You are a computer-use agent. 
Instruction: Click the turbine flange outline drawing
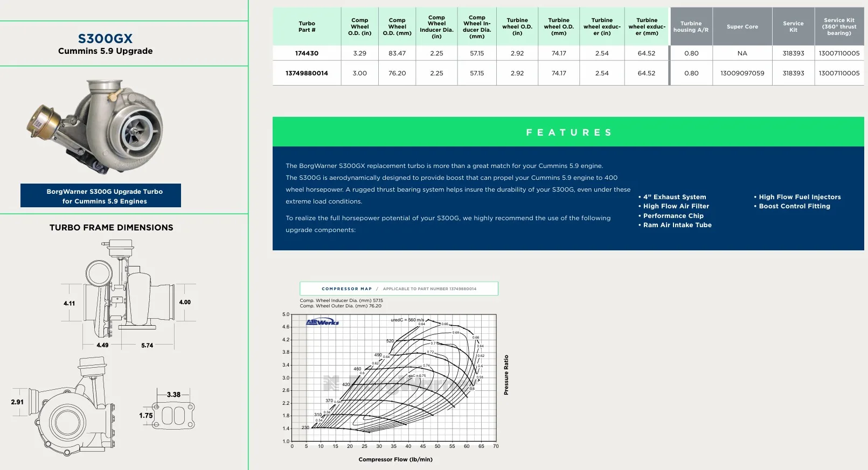pyautogui.click(x=173, y=416)
